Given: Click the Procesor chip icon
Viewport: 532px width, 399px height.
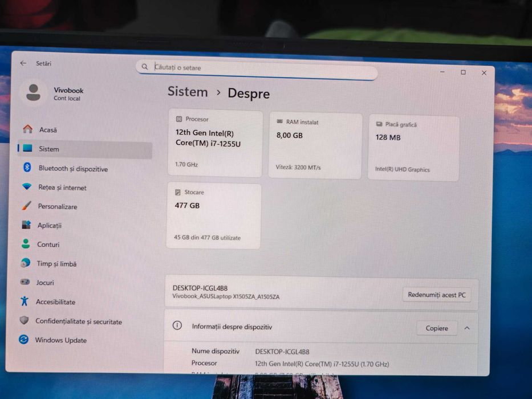Looking at the screenshot, I should 179,119.
